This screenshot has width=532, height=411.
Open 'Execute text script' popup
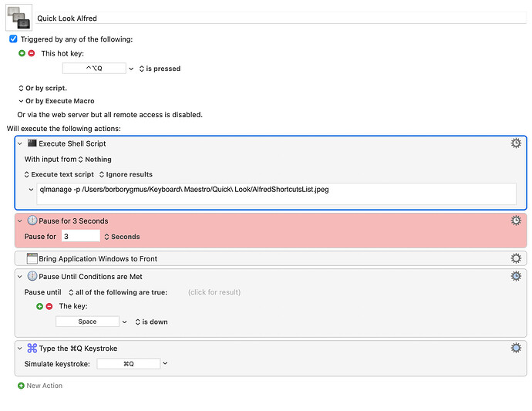click(x=59, y=174)
